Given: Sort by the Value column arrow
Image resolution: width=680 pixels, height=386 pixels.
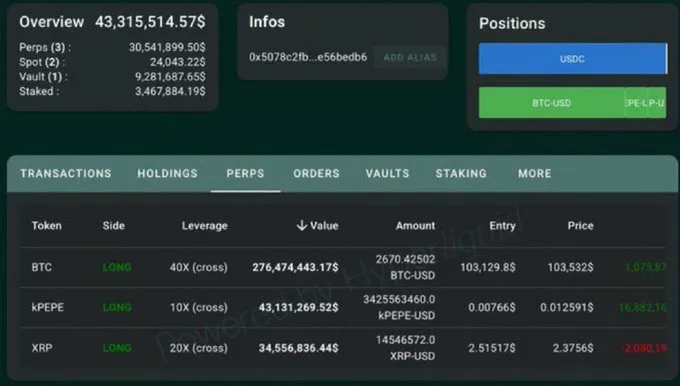Looking at the screenshot, I should click(301, 226).
